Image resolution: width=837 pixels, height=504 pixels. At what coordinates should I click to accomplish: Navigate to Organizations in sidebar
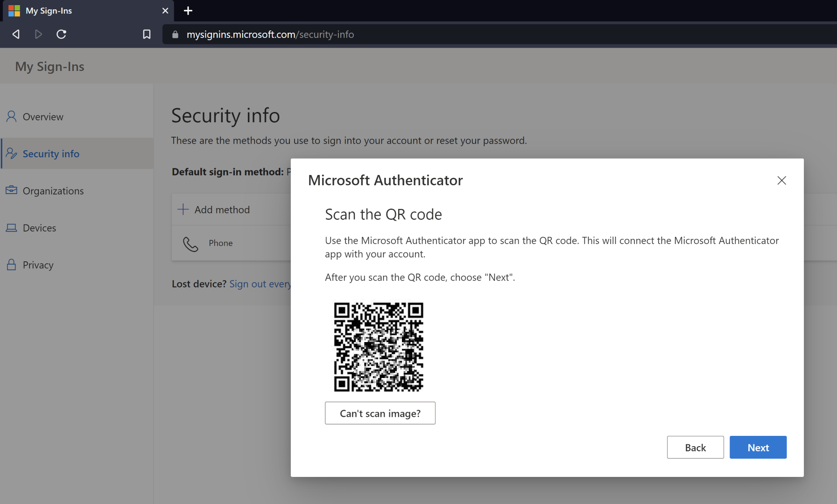click(53, 191)
